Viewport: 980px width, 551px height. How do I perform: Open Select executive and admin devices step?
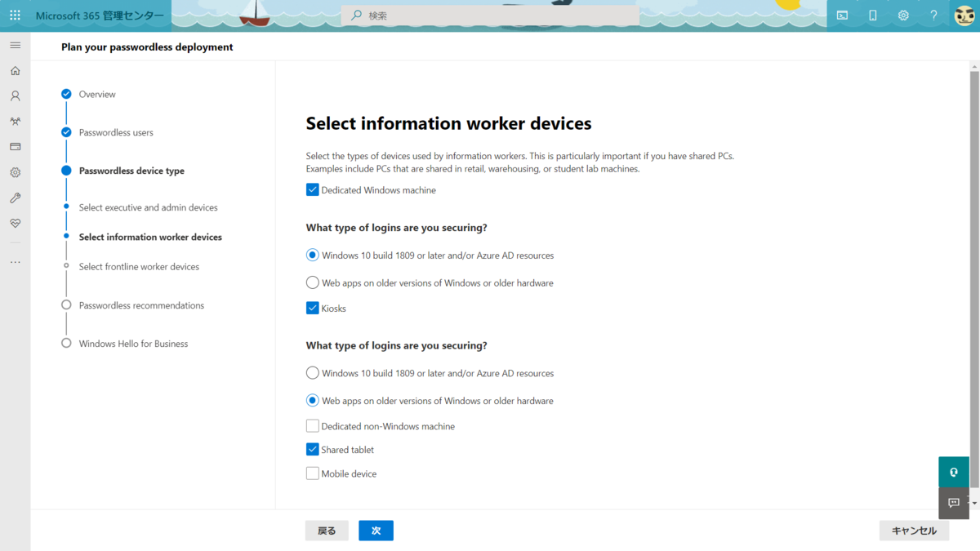[149, 207]
